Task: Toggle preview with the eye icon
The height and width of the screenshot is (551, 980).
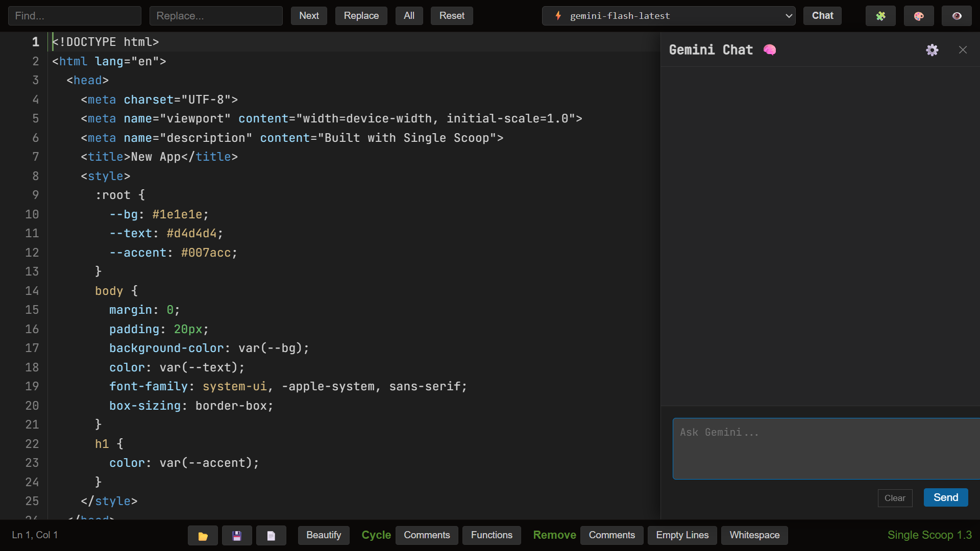Action: (957, 16)
